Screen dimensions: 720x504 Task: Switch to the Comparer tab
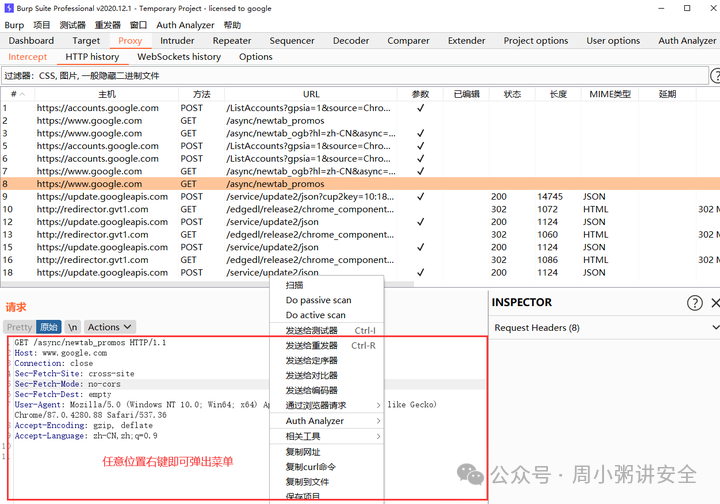click(408, 41)
